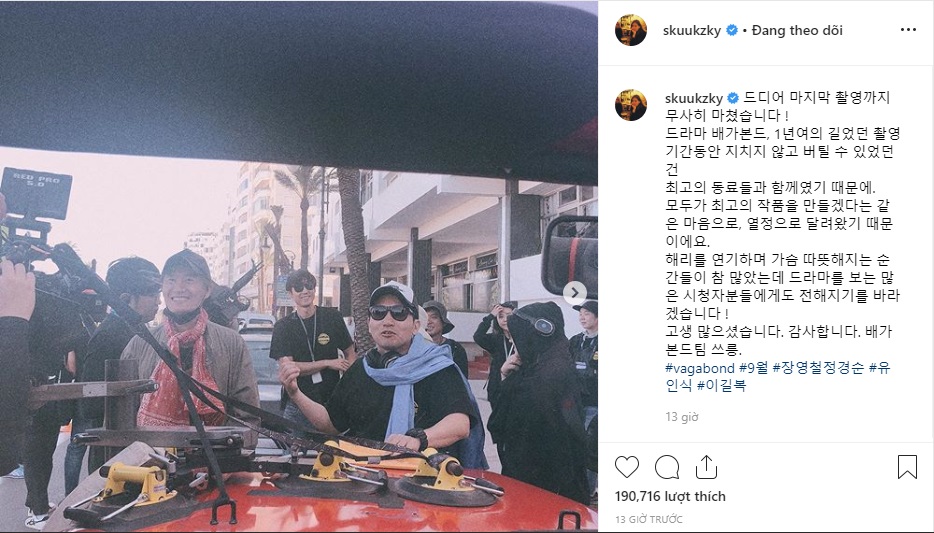The height and width of the screenshot is (533, 934).
Task: Share the post using share icon
Action: point(706,467)
